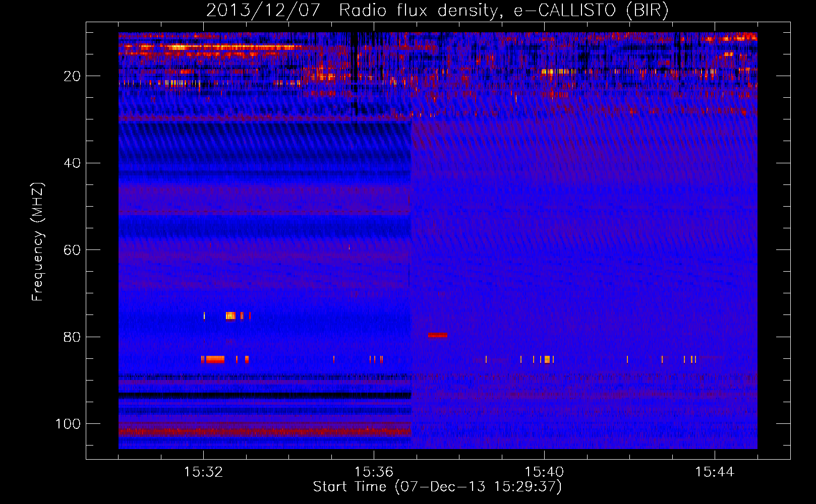Click the 'Start Time (07-Dec-13 15:29:37)' label
This screenshot has height=504, width=816.
click(x=437, y=487)
